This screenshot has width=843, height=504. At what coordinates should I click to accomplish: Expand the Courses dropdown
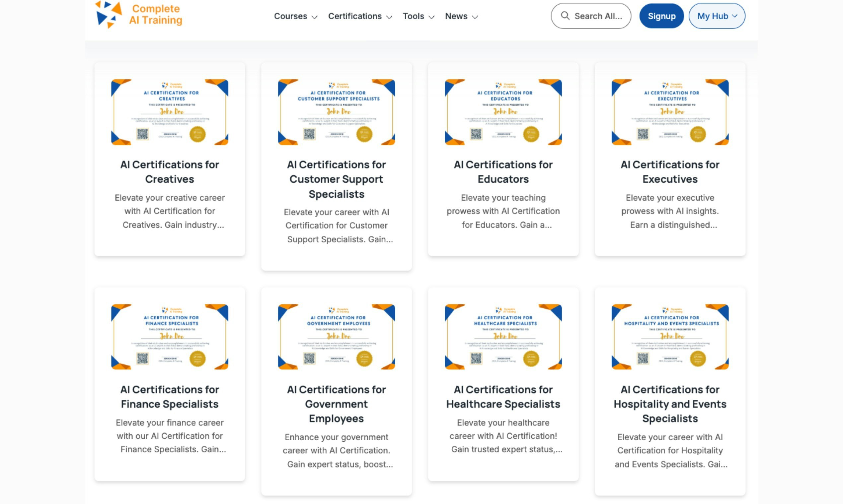coord(295,16)
